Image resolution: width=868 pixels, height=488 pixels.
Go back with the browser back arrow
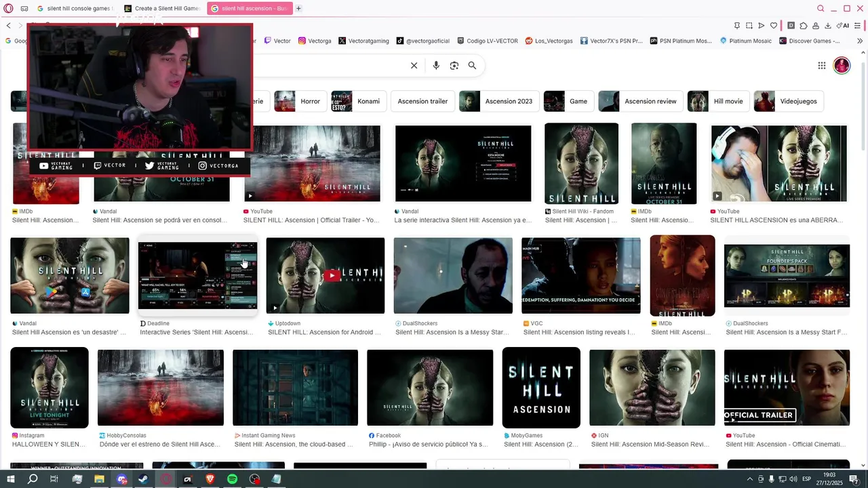(8, 26)
